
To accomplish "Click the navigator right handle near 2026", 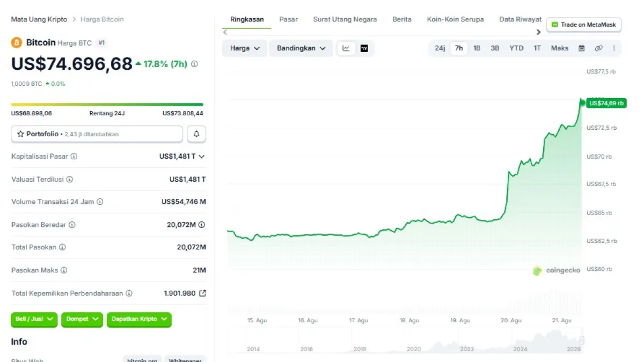I will click(582, 340).
